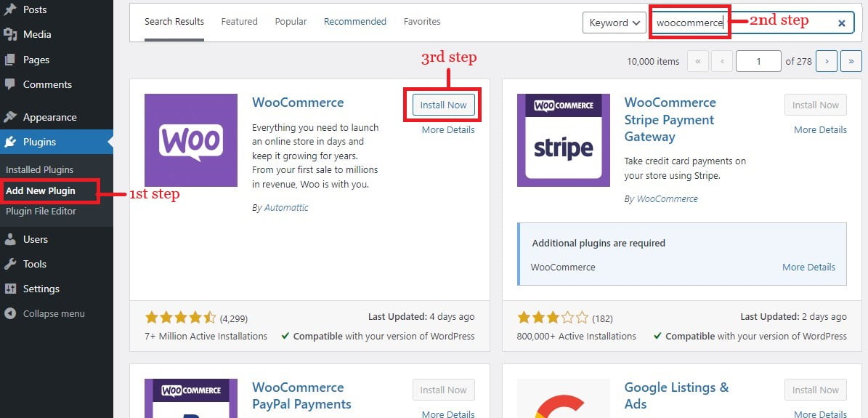Click WooCommerce Stripe Payment Gateway title
Screen dimensions: 868x418
click(670, 119)
